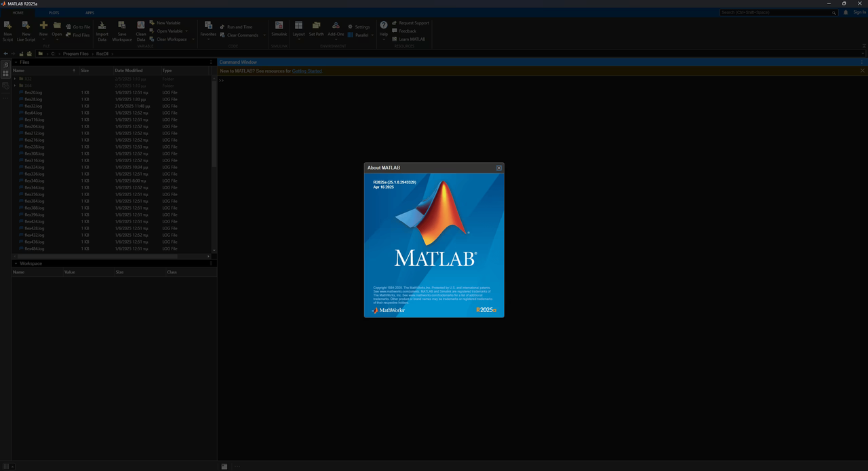Click the Feedback button
This screenshot has width=868, height=471.
click(404, 31)
